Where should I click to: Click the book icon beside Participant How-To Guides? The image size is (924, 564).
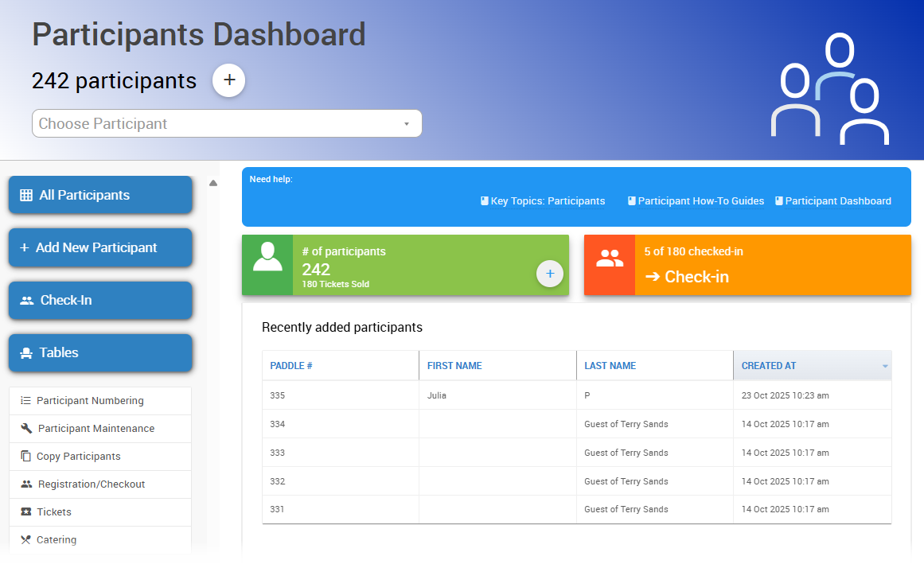(632, 200)
